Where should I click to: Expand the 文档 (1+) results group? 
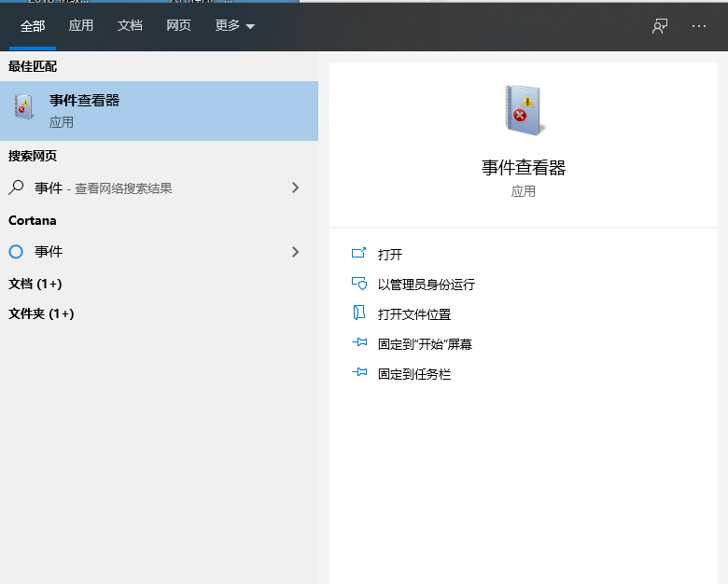[35, 284]
